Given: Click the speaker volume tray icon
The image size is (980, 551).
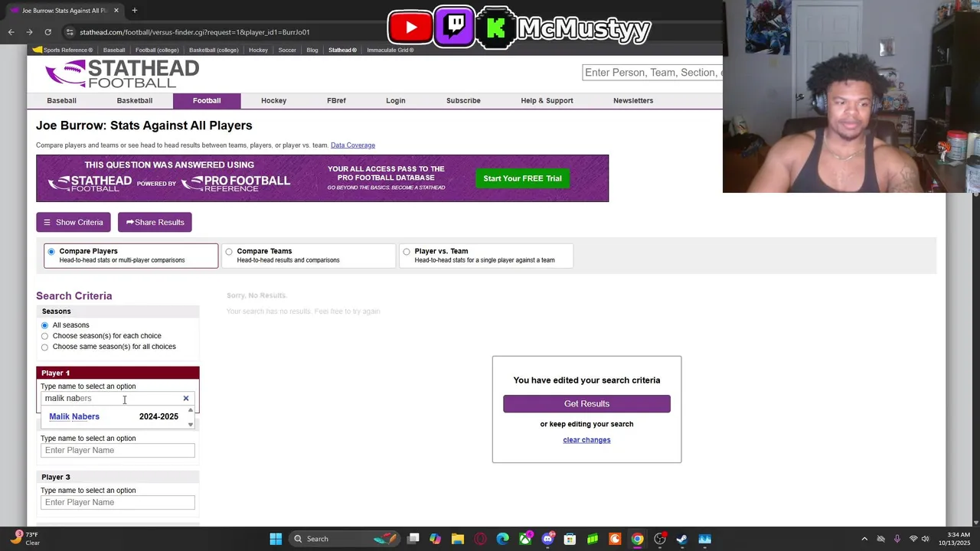Looking at the screenshot, I should [x=925, y=539].
